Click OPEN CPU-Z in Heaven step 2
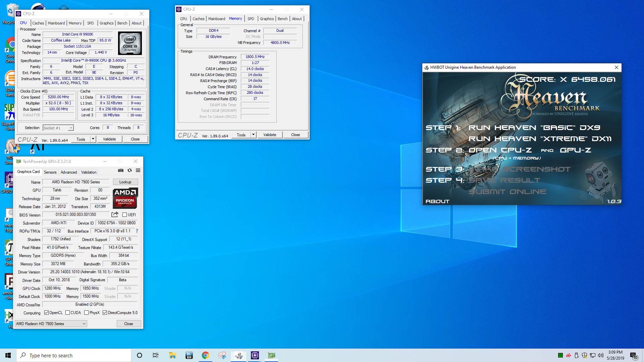This screenshot has width=644, height=362. click(x=500, y=150)
